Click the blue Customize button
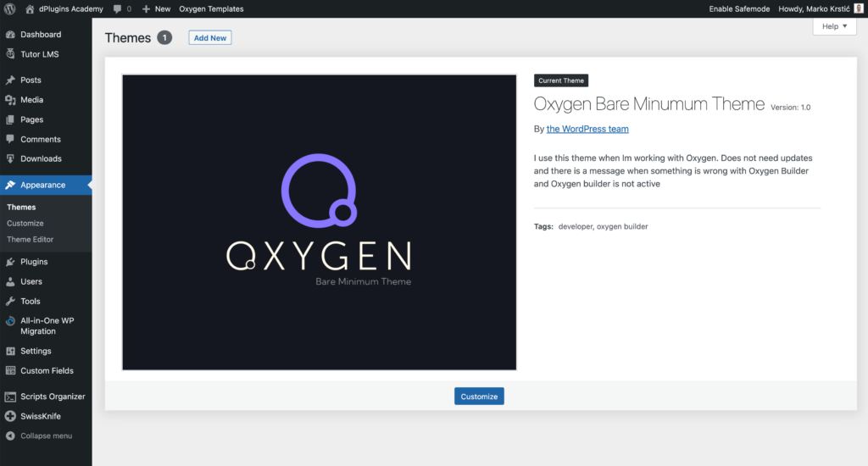Viewport: 868px width, 466px height. pyautogui.click(x=479, y=397)
